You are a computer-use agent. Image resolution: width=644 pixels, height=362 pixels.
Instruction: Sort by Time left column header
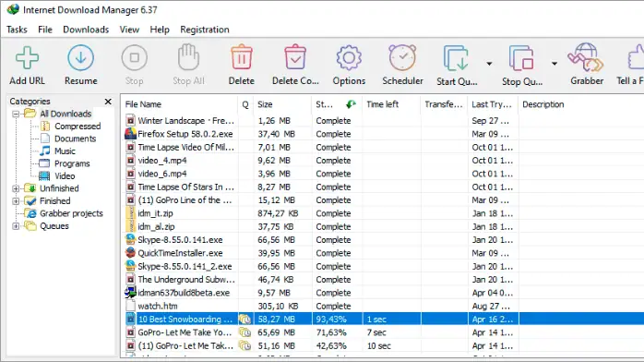(x=391, y=104)
